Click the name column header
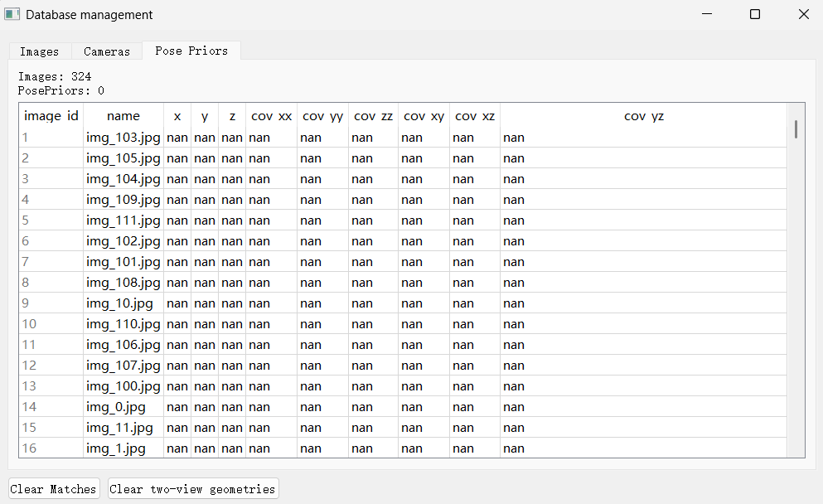Viewport: 823px width, 504px height. (x=123, y=116)
